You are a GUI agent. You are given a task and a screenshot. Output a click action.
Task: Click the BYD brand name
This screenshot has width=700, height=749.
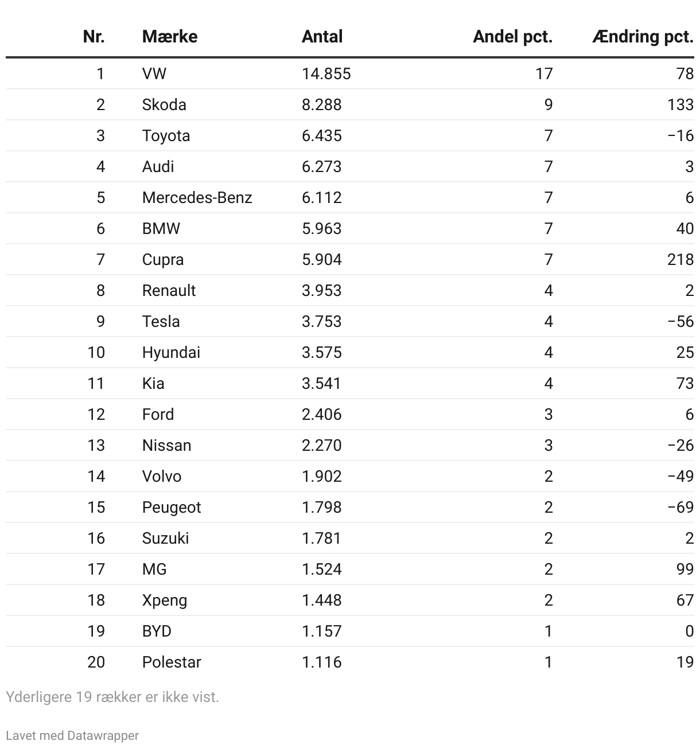pos(157,631)
